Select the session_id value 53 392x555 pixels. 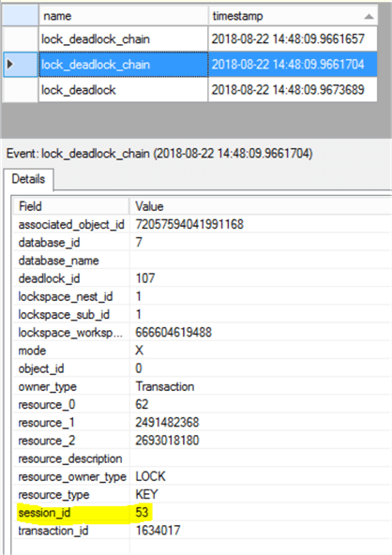point(142,512)
